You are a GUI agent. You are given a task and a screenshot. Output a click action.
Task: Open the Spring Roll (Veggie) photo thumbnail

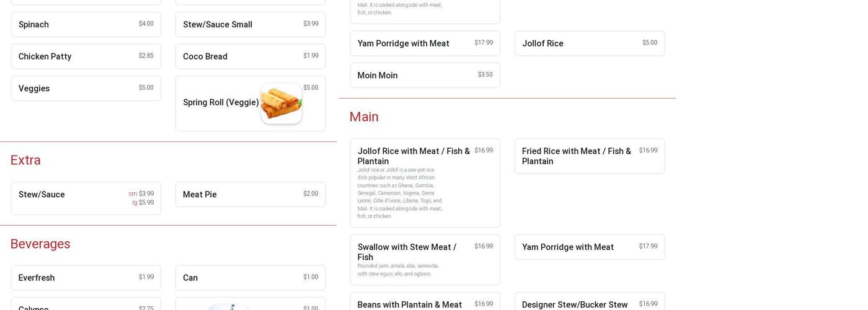coord(281,104)
